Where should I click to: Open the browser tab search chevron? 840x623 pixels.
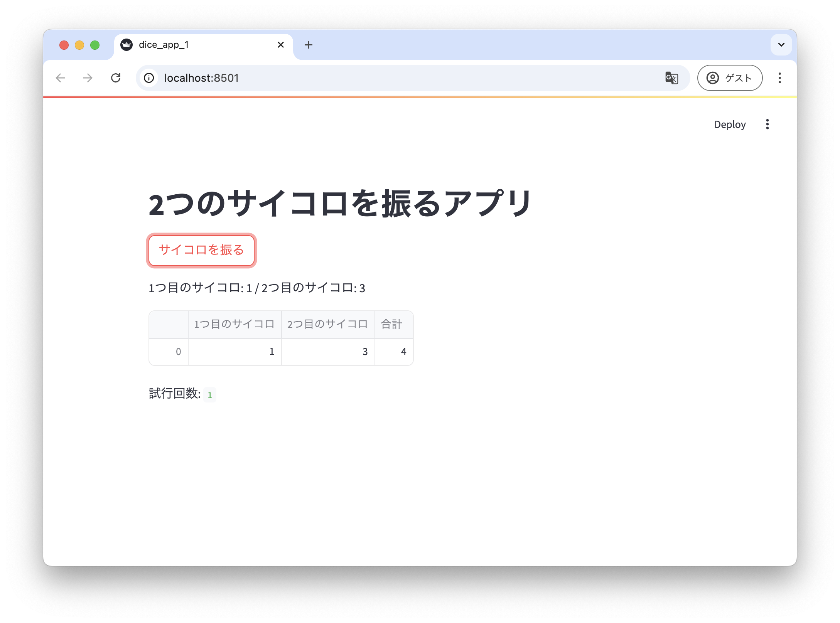781,44
